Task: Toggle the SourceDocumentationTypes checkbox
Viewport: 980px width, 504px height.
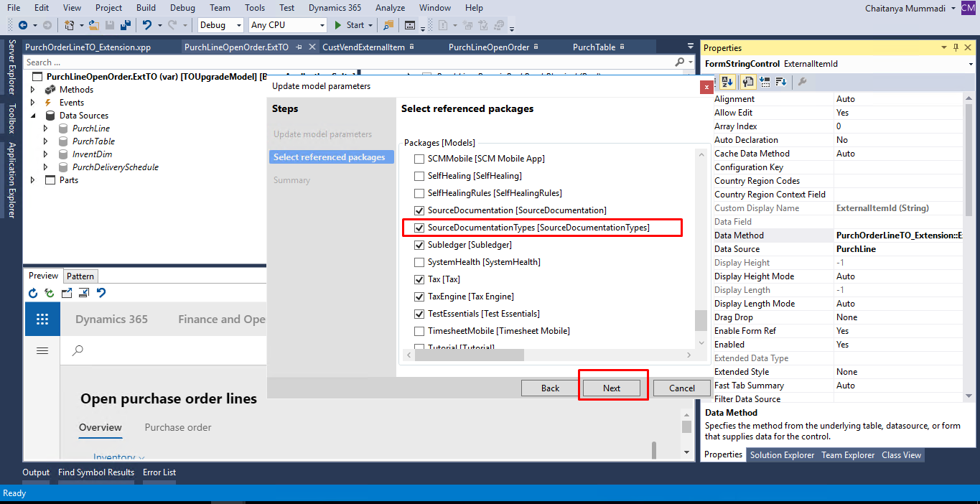Action: 420,228
